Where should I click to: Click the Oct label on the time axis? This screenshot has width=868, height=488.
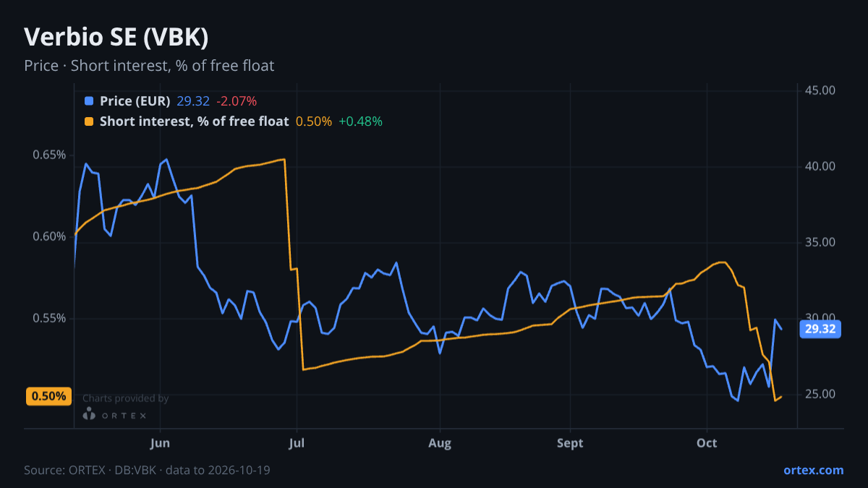[707, 442]
